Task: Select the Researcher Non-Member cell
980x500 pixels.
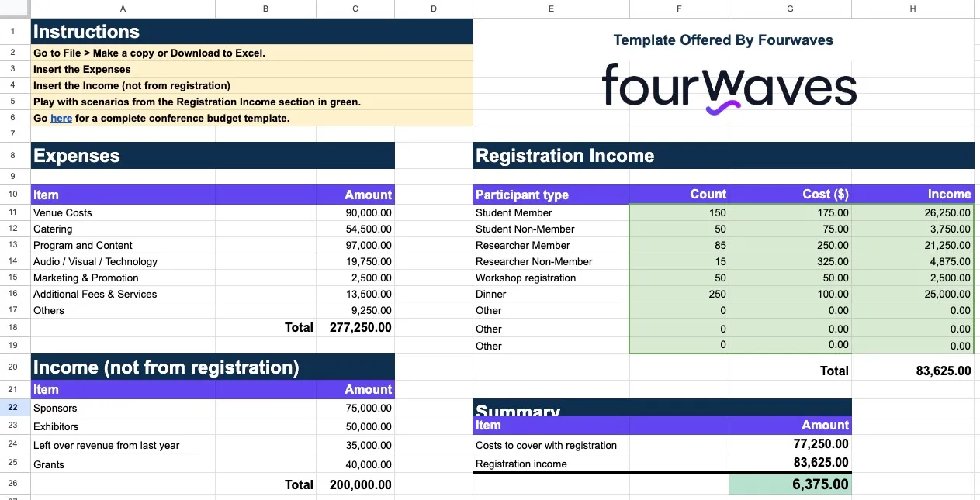Action: click(551, 261)
